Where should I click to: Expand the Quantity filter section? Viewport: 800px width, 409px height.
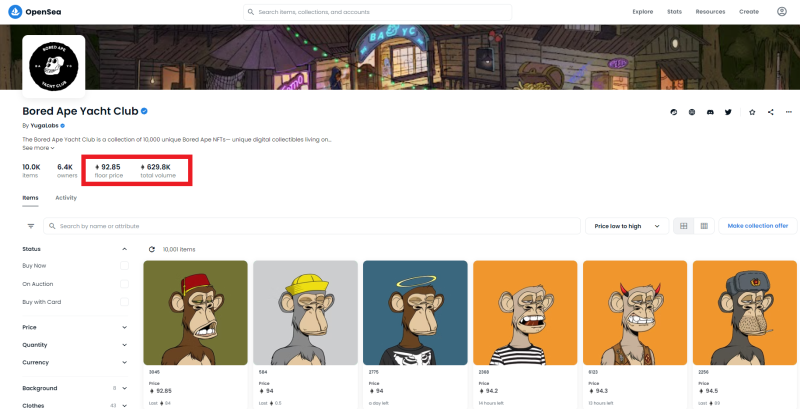coord(124,345)
